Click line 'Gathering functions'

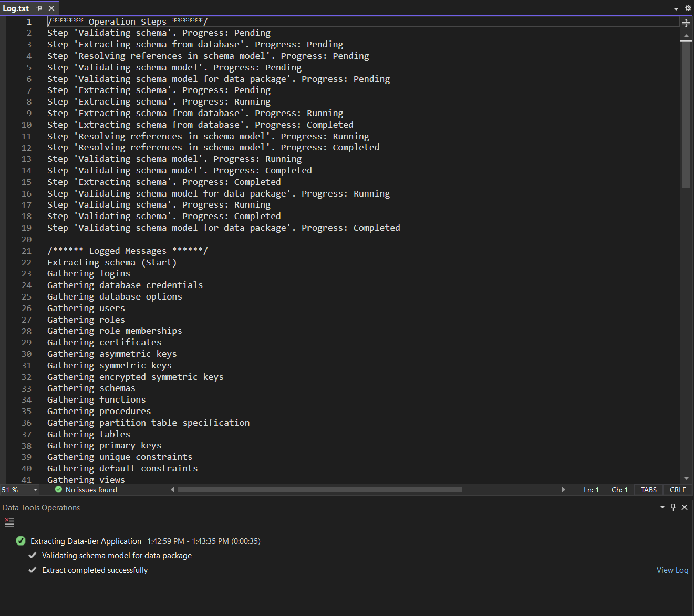tap(97, 399)
